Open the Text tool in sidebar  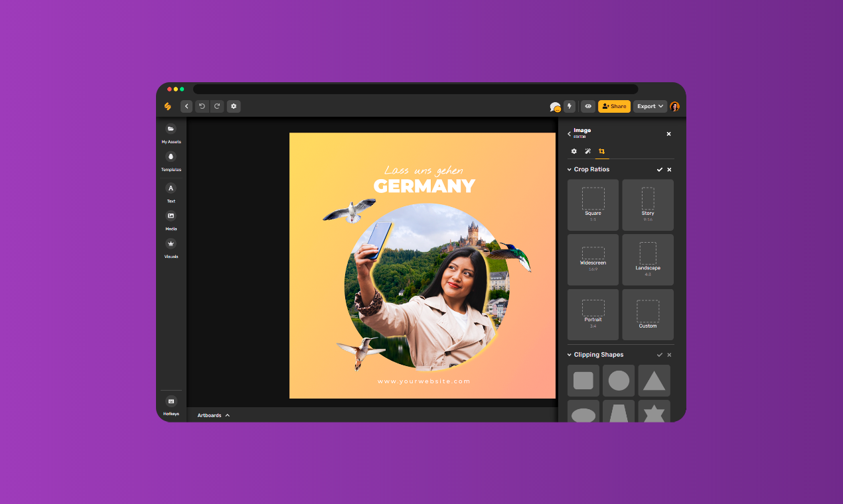(171, 192)
